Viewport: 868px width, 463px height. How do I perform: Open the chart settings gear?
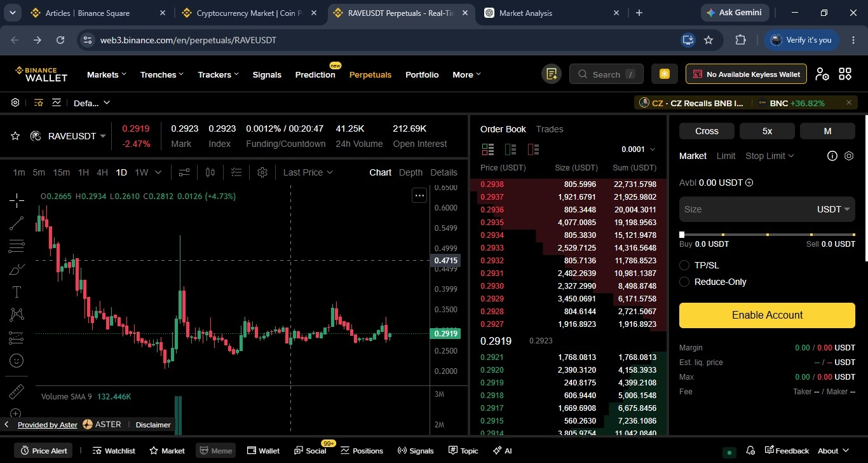262,172
